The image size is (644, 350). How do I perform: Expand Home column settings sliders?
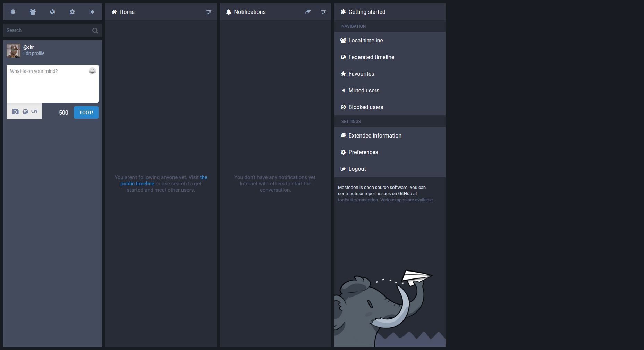tap(209, 12)
